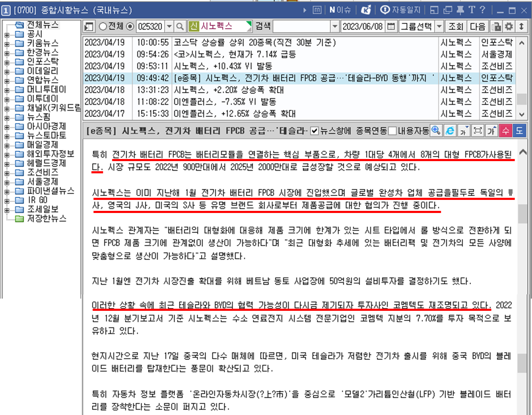Screen dimensions: 532x415
Task: Open 자동일지 in the title bar
Action: click(401, 10)
